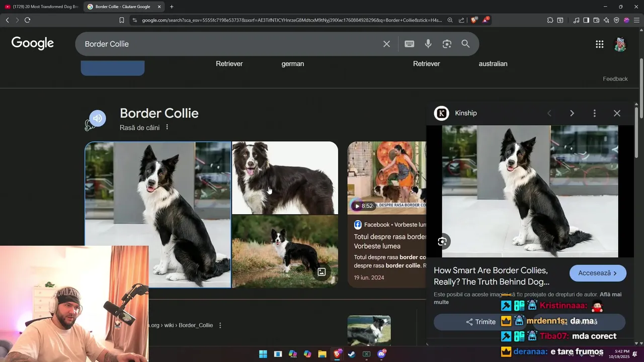This screenshot has width=644, height=362.
Task: Click the first Retriever breed label
Action: [x=229, y=64]
